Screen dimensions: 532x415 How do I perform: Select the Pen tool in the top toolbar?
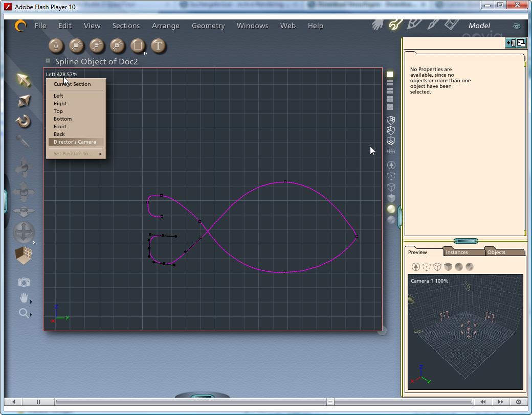[56, 46]
